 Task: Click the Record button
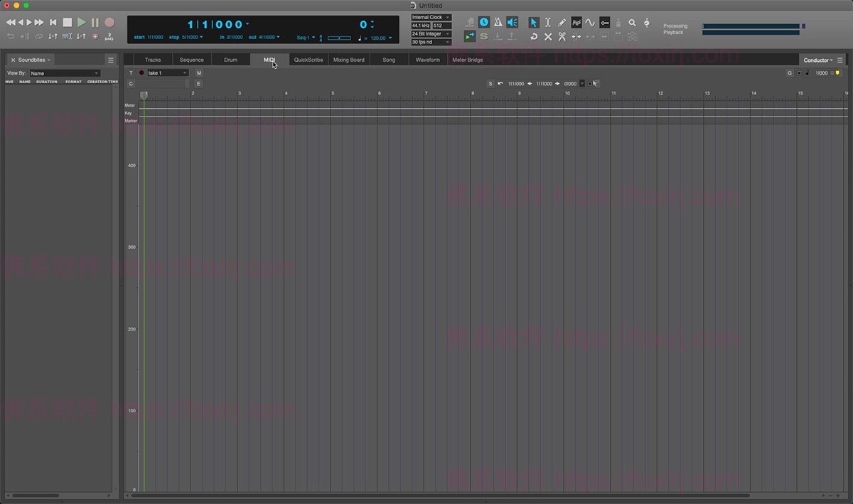[108, 22]
